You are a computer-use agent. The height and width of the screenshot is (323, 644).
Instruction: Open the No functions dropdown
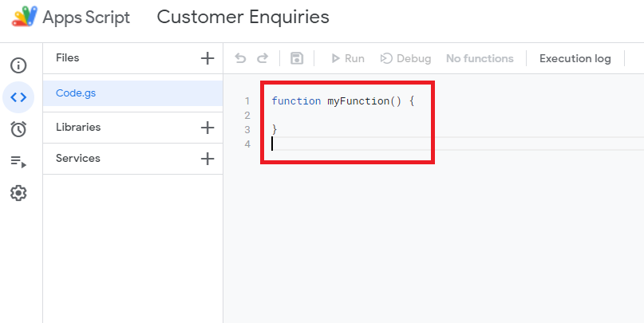480,58
